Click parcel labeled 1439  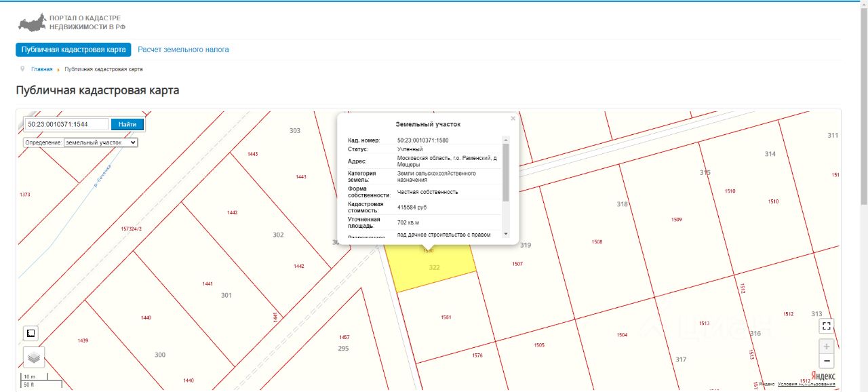pyautogui.click(x=83, y=340)
